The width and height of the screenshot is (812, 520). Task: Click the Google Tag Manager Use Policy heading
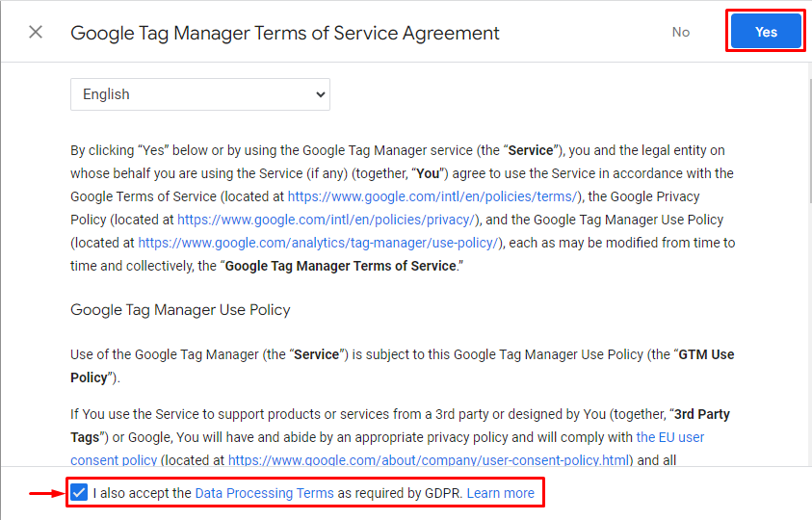pyautogui.click(x=180, y=310)
